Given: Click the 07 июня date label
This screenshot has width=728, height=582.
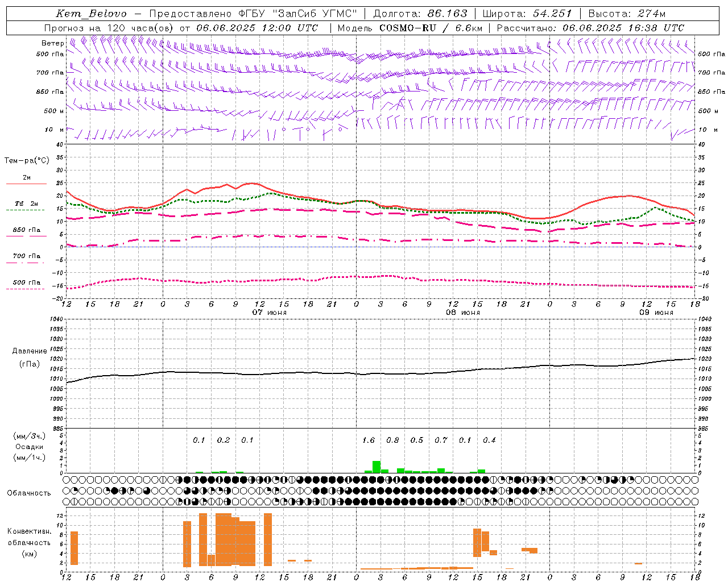Looking at the screenshot, I should coord(270,313).
